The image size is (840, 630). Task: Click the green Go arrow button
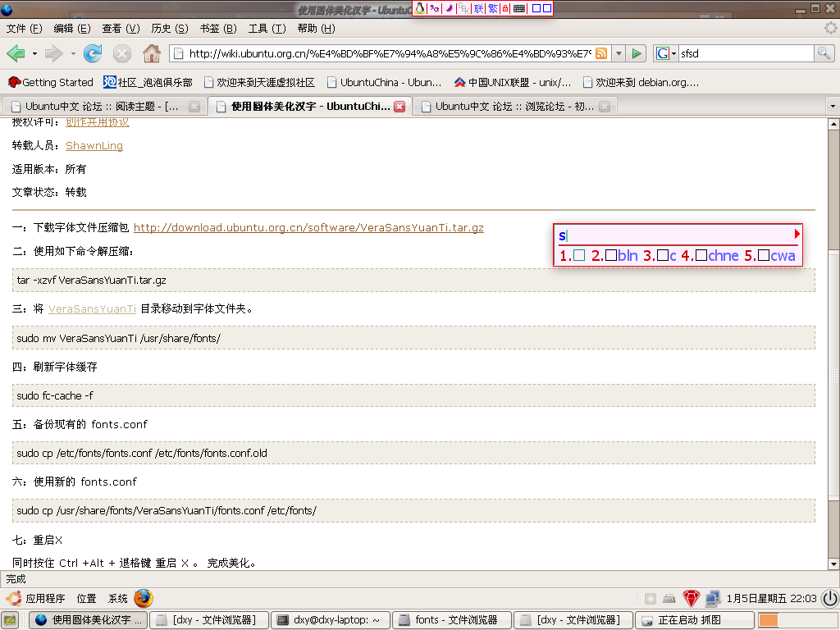[636, 53]
